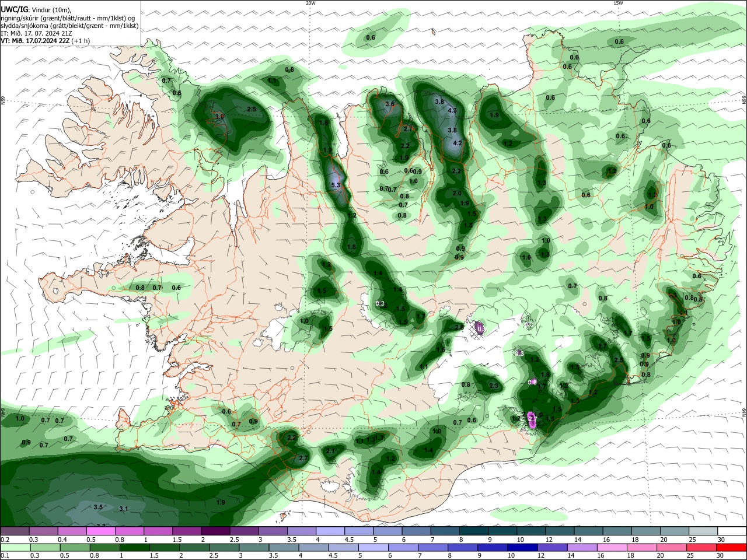Click the red 30 mm swatch in rain legend
This screenshot has width=747, height=560.
coord(730,547)
